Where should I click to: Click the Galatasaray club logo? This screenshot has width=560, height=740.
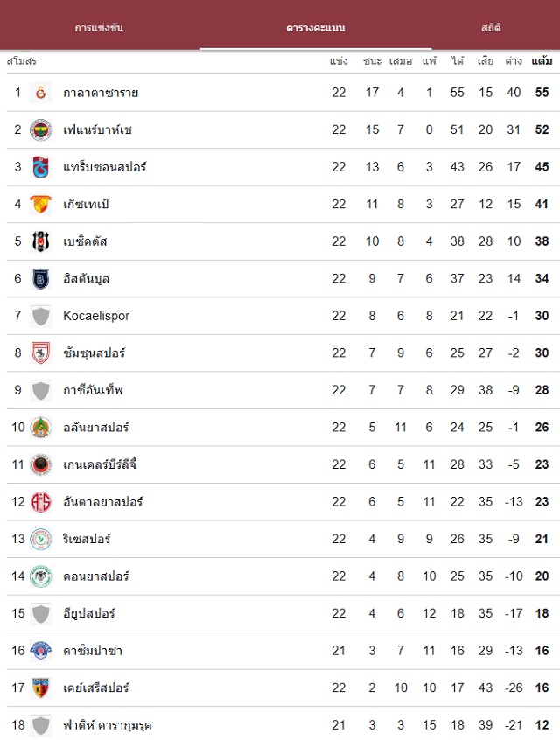41,93
